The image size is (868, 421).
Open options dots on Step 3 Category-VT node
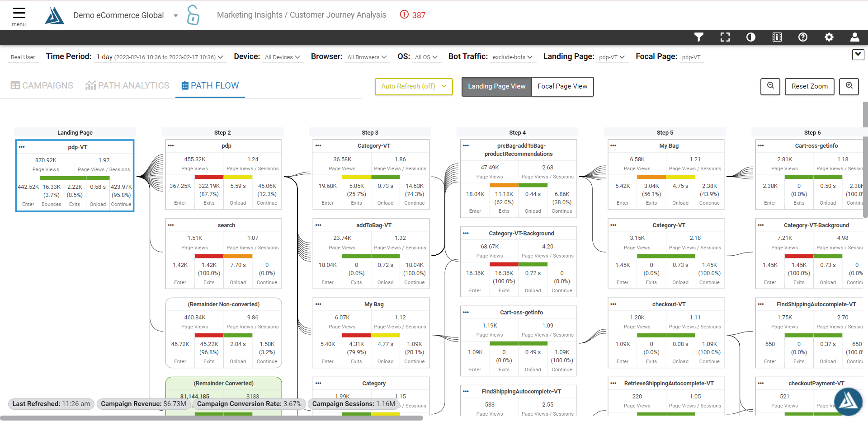pyautogui.click(x=318, y=145)
